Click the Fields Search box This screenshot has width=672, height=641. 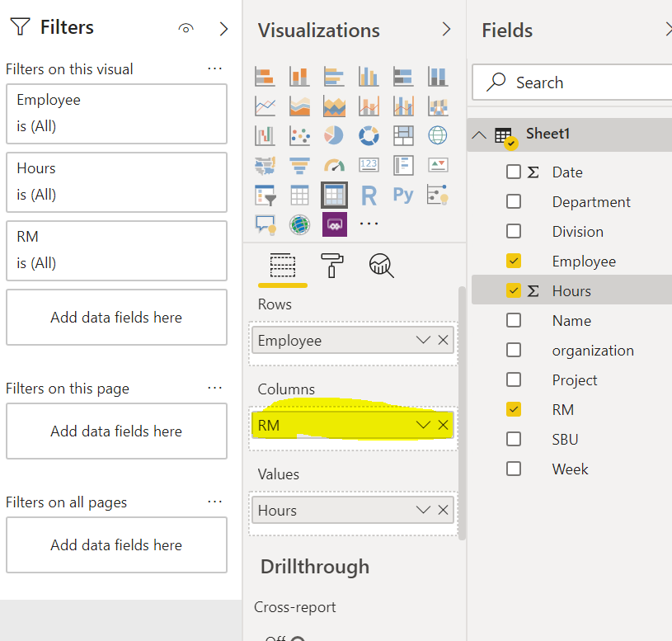572,82
